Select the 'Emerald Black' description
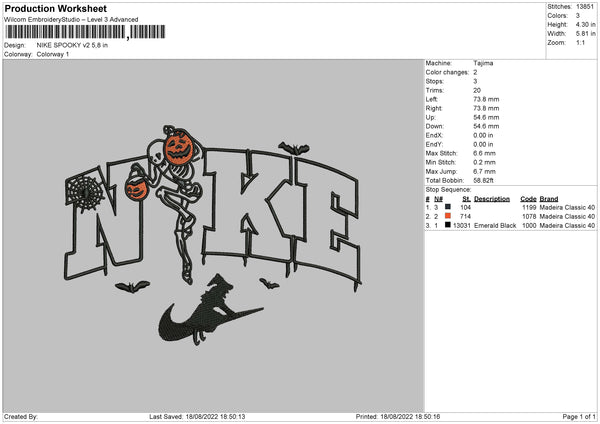Viewport: 600px width, 424px height. click(x=495, y=226)
